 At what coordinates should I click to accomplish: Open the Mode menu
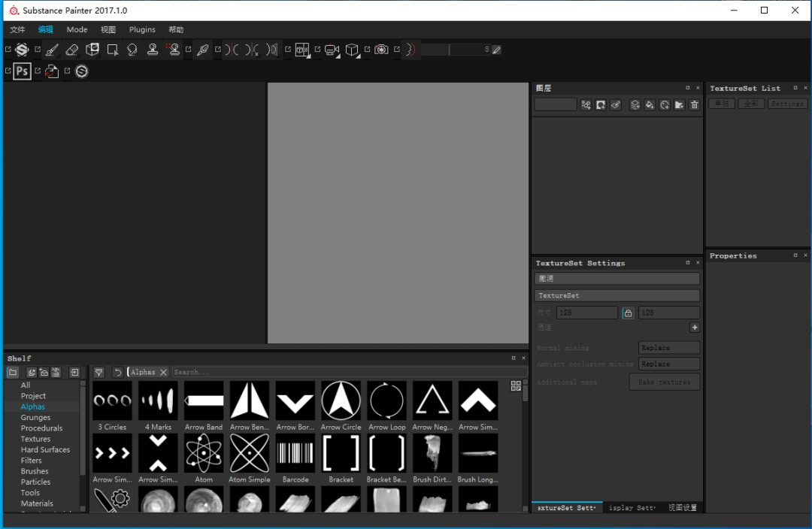(x=77, y=29)
